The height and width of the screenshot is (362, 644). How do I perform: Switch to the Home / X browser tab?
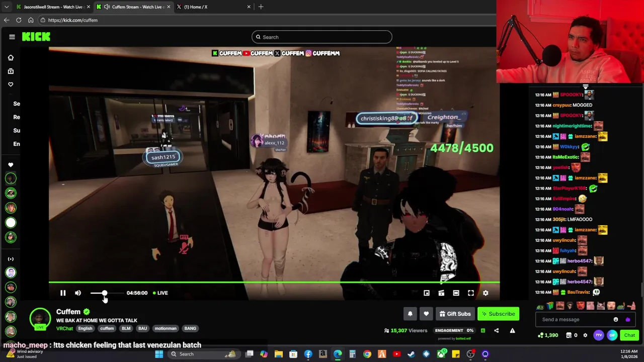[214, 7]
